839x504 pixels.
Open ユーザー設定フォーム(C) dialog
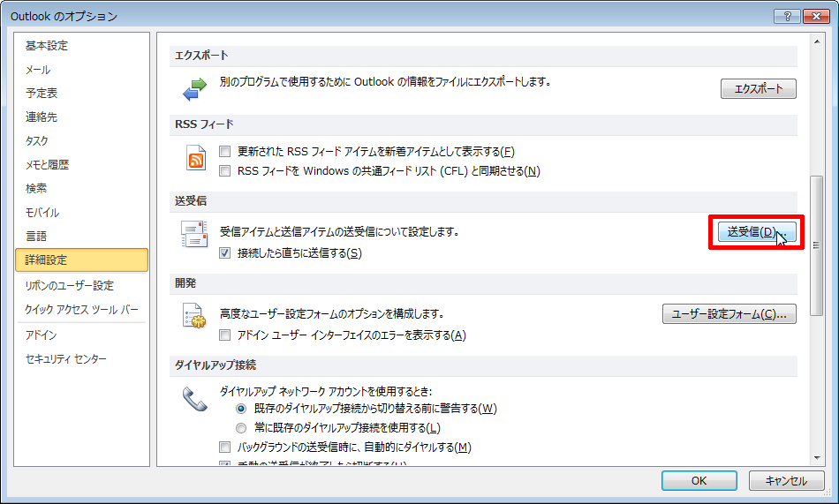tap(729, 314)
